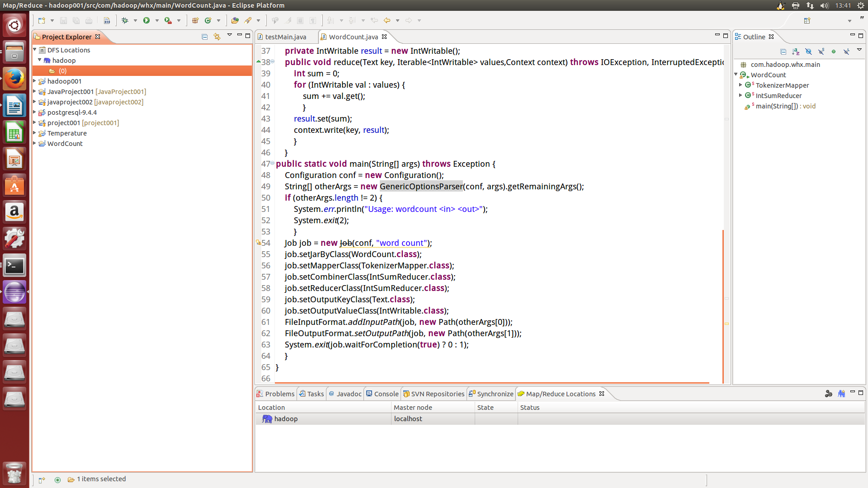
Task: Open the New Class dropdown arrow
Action: pos(218,20)
